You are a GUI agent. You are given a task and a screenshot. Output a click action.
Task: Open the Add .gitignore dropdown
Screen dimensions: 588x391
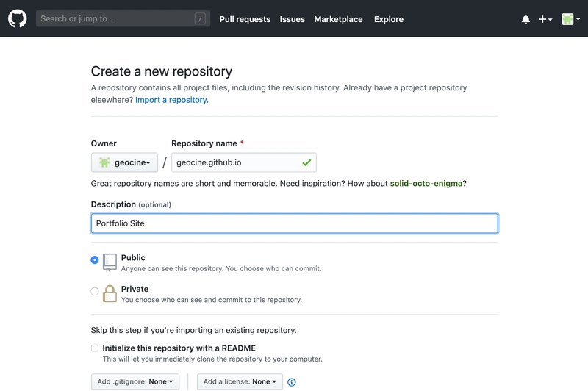click(135, 381)
